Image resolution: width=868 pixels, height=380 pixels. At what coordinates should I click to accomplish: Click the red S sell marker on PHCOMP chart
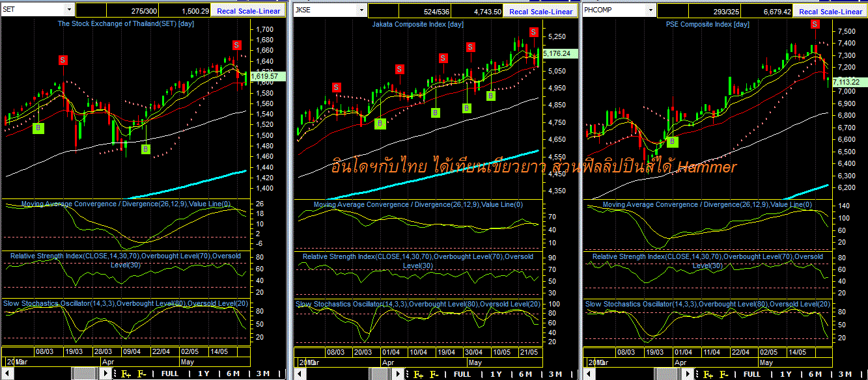(x=815, y=24)
